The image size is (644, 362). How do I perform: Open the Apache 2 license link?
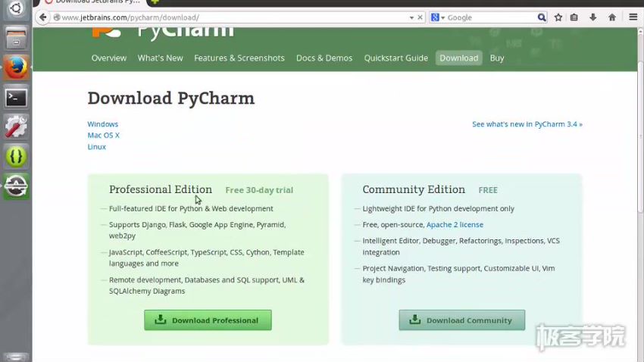point(455,224)
